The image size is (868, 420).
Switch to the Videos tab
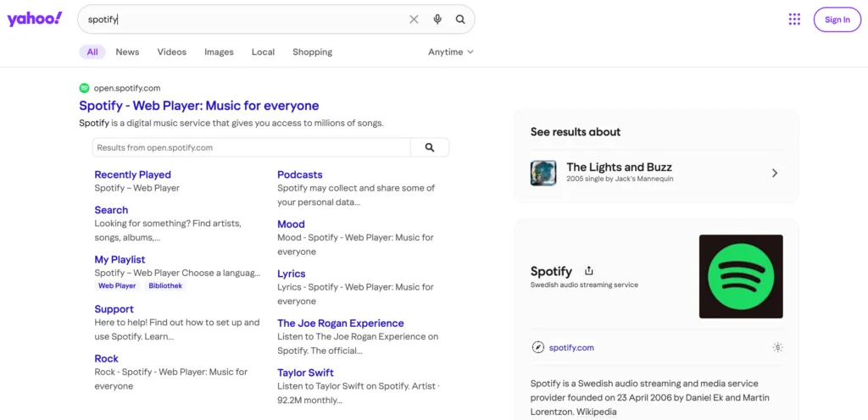(171, 52)
